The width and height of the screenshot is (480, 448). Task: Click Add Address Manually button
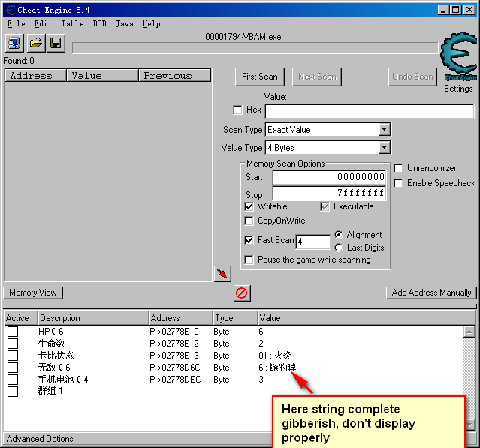coord(431,293)
